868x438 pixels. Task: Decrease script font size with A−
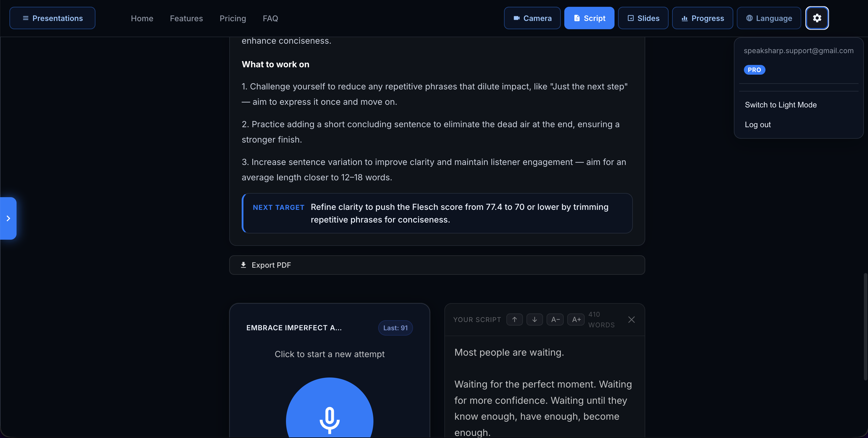pyautogui.click(x=555, y=319)
